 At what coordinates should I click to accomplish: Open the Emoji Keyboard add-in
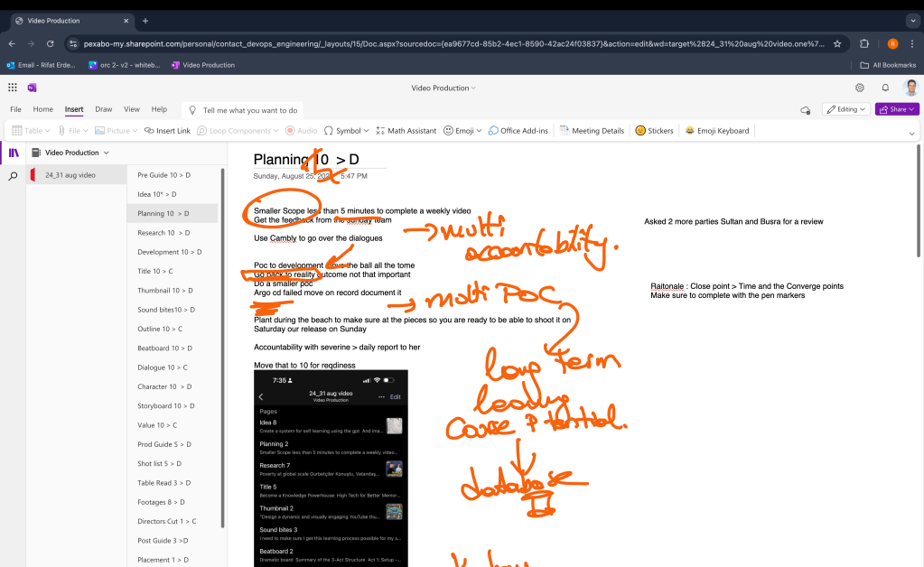pyautogui.click(x=717, y=131)
